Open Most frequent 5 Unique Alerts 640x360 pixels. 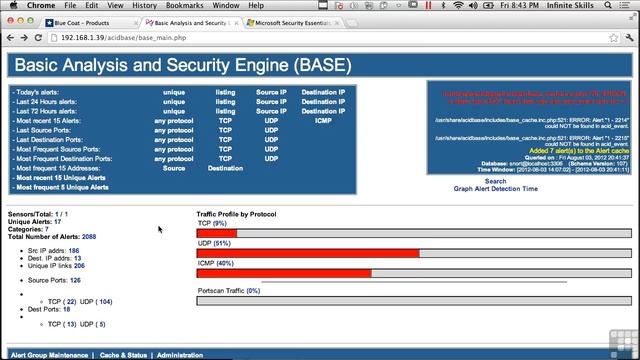[62, 187]
